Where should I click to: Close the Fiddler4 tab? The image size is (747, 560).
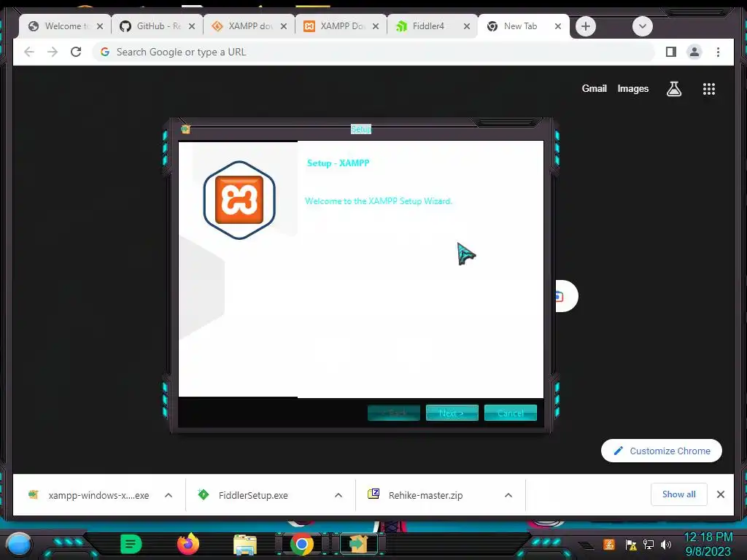(467, 26)
